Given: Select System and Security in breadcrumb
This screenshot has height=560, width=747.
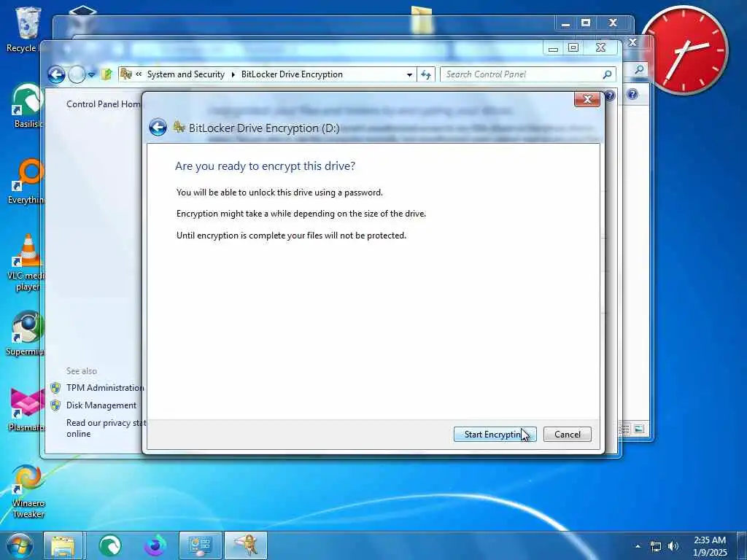Looking at the screenshot, I should coord(186,74).
